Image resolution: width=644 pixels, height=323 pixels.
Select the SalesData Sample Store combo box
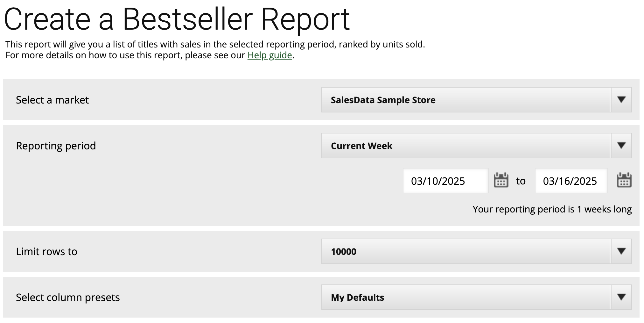(x=476, y=100)
